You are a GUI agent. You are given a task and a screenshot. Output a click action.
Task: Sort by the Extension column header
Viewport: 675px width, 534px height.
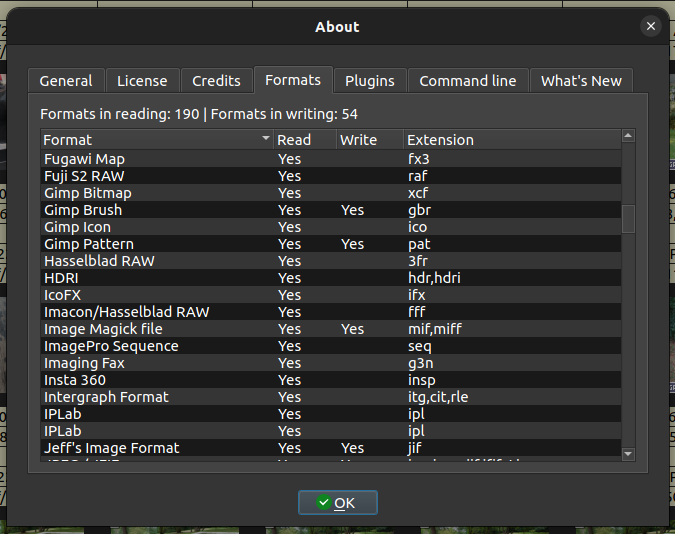(512, 140)
